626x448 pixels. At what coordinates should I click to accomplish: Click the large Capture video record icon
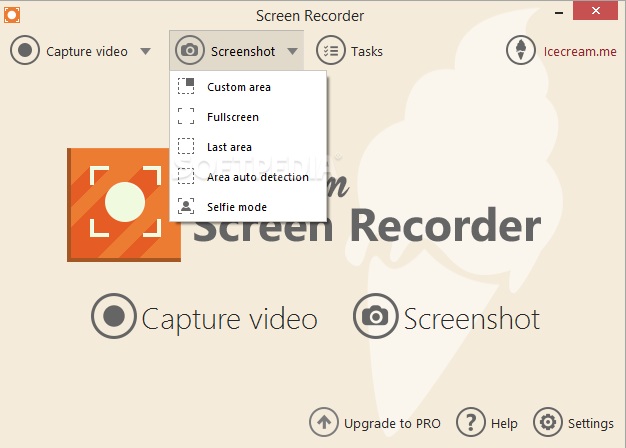click(x=114, y=316)
